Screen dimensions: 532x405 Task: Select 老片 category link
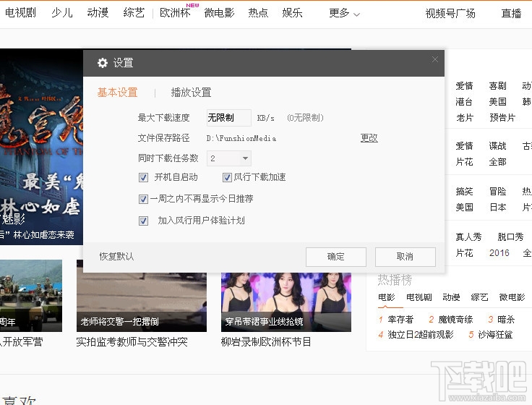click(x=465, y=117)
